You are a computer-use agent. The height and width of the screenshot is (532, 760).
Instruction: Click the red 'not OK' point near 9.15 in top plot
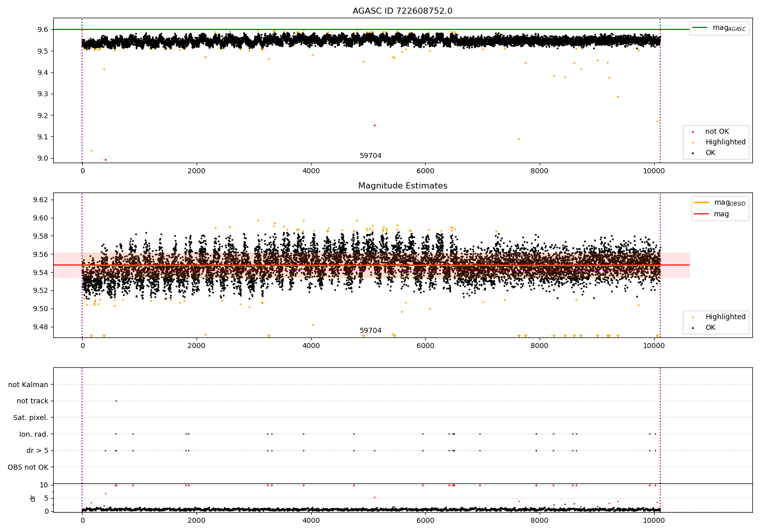pyautogui.click(x=374, y=125)
